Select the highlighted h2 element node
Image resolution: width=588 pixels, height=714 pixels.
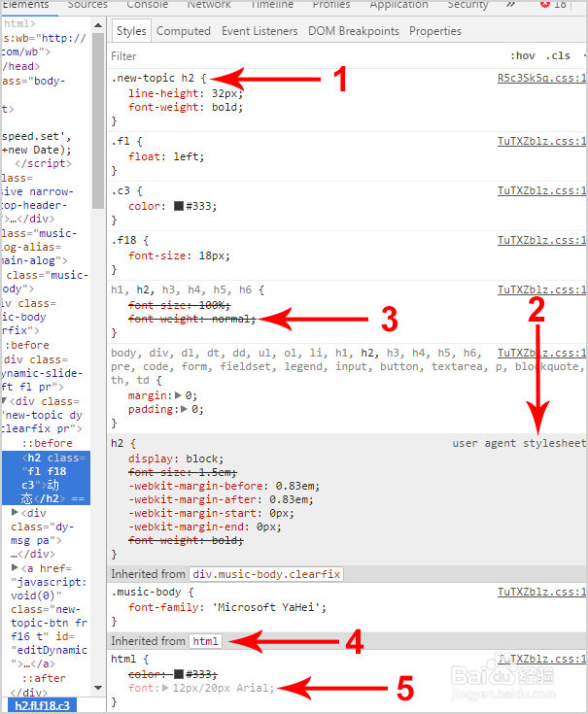pyautogui.click(x=46, y=478)
